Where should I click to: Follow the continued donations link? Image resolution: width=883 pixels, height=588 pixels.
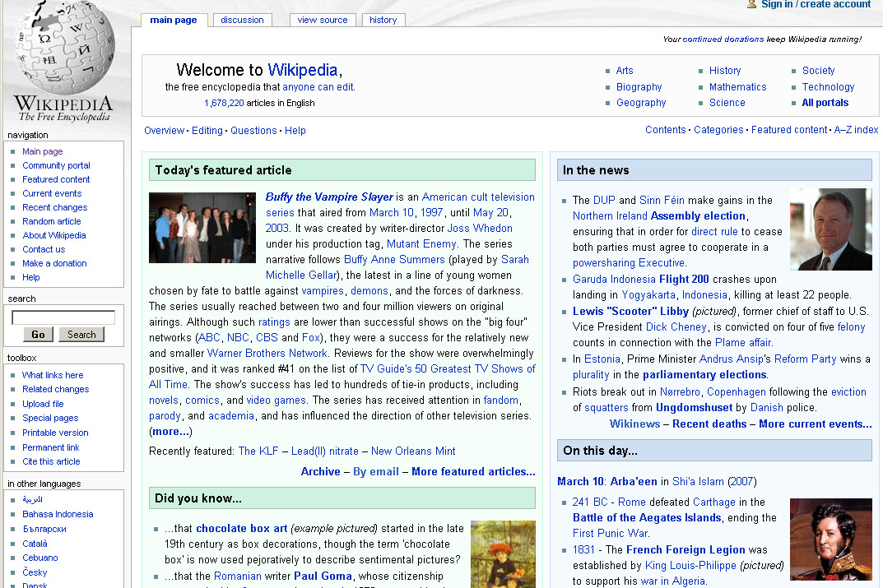pos(723,39)
